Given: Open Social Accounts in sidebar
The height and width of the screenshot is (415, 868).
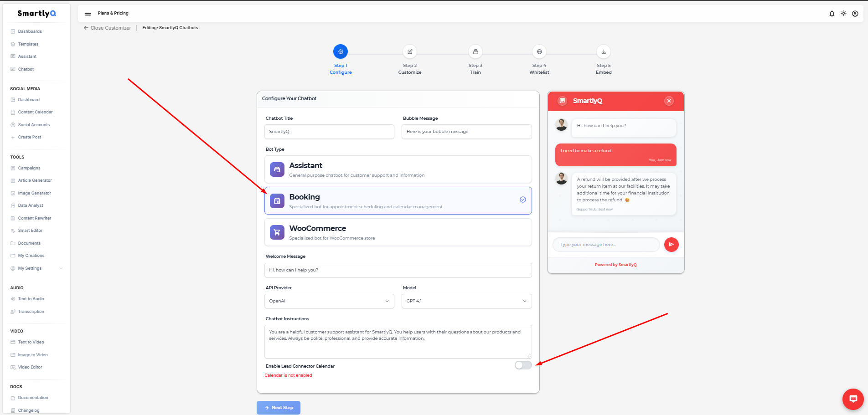Looking at the screenshot, I should tap(34, 125).
